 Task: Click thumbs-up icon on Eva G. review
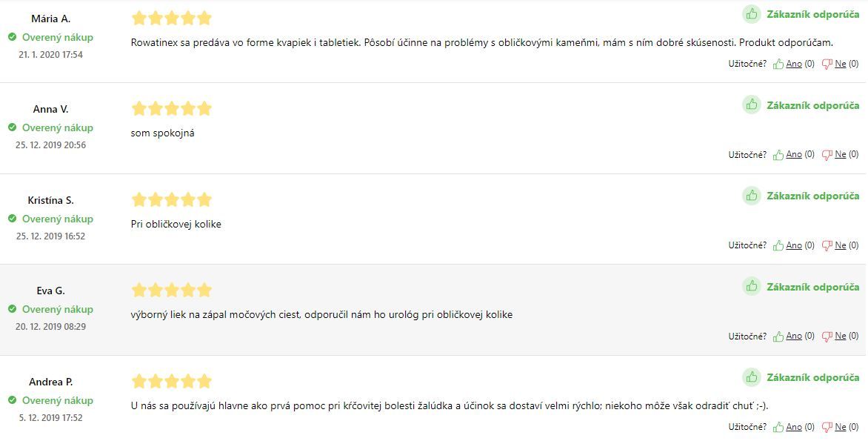778,336
